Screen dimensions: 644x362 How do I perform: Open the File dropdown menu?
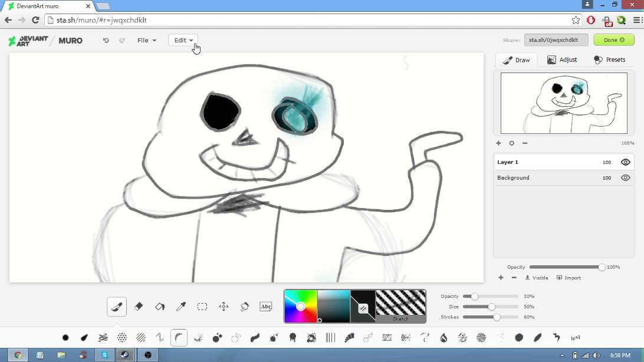pos(147,40)
